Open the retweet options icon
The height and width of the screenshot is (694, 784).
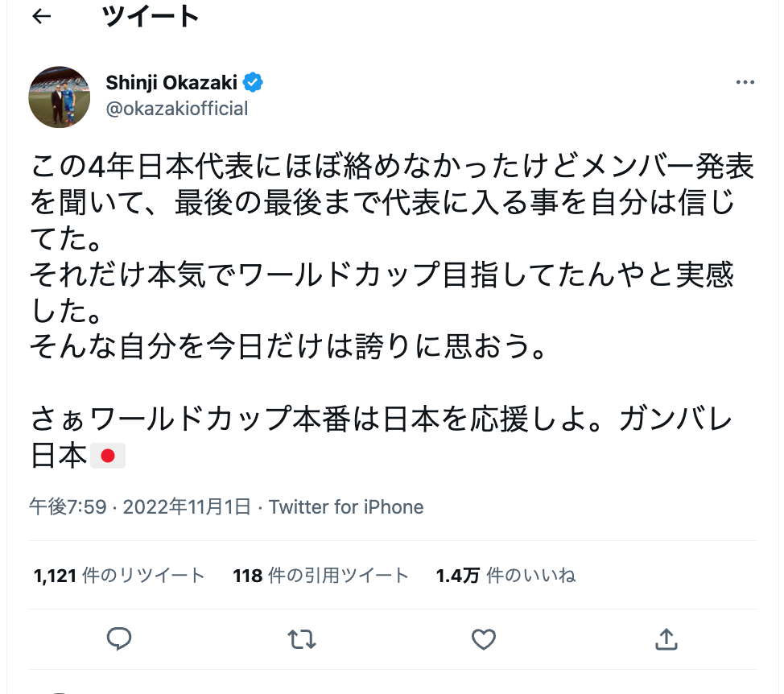click(x=301, y=639)
